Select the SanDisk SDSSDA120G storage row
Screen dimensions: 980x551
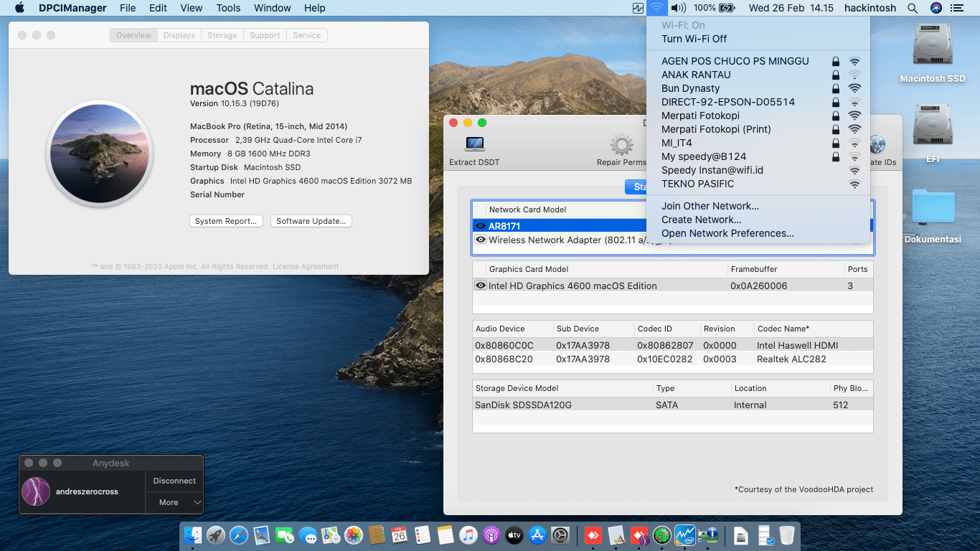tap(673, 405)
